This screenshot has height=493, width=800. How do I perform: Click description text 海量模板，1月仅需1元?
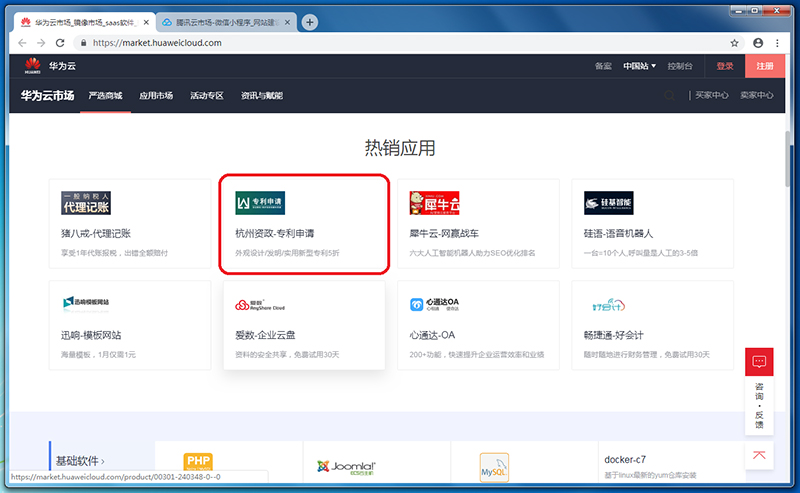tap(98, 355)
